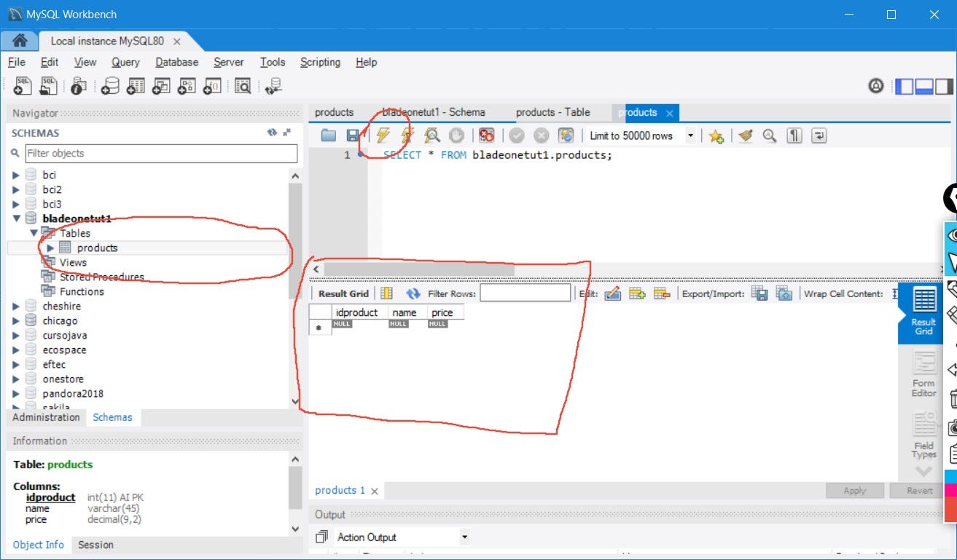
Task: Collapse the Tables folder node
Action: 34,233
